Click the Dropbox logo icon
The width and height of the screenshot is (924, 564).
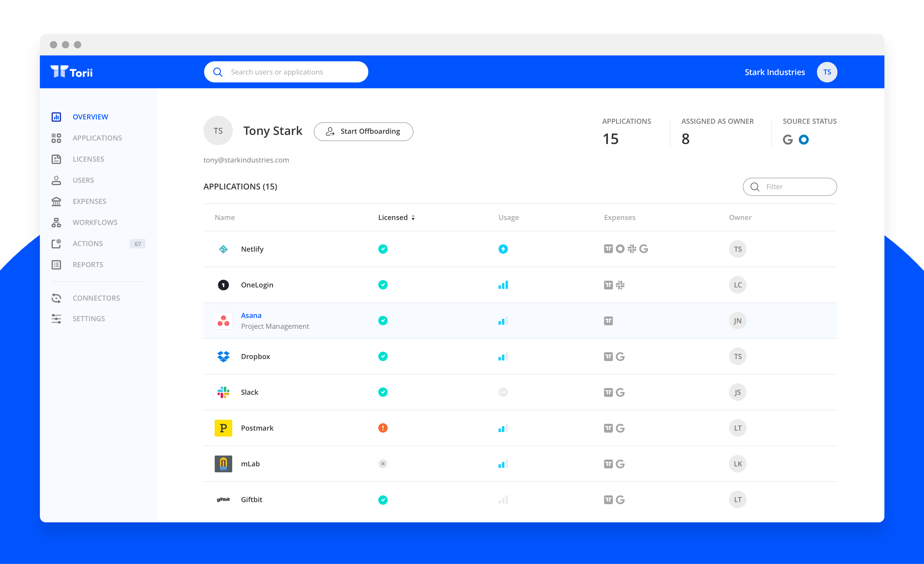(x=223, y=356)
